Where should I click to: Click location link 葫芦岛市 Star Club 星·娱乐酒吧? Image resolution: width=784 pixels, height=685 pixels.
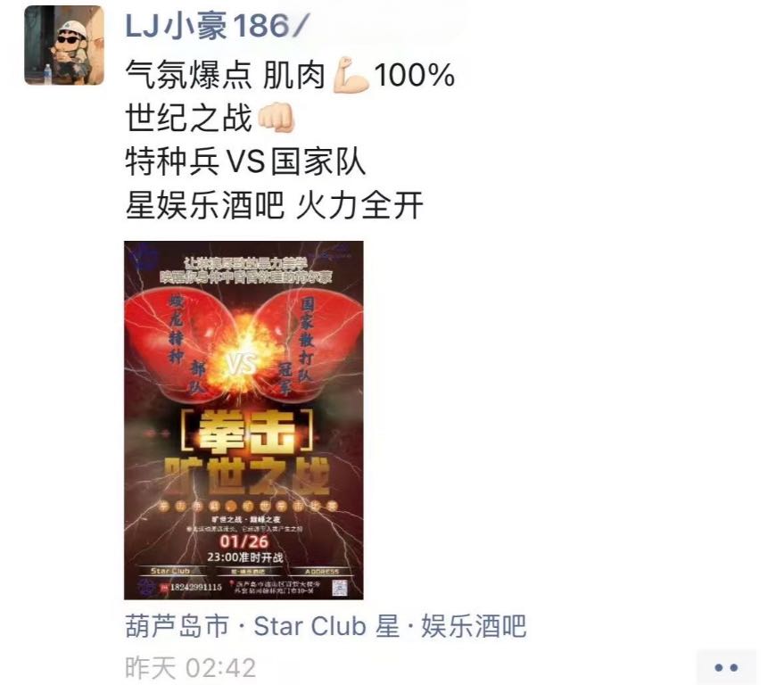point(326,626)
